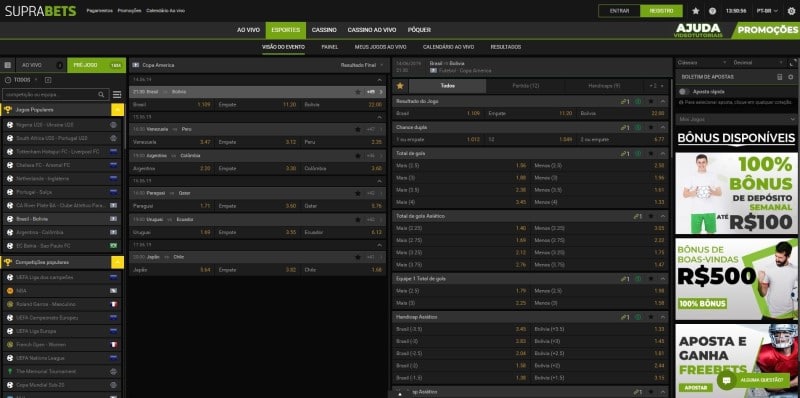Open the PT-BR language dropdown

[x=767, y=11]
